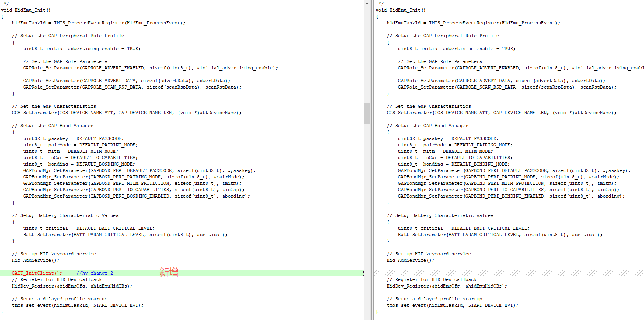The image size is (644, 320).
Task: Click the left pane's vertical scrollbar thumb
Action: [x=367, y=113]
